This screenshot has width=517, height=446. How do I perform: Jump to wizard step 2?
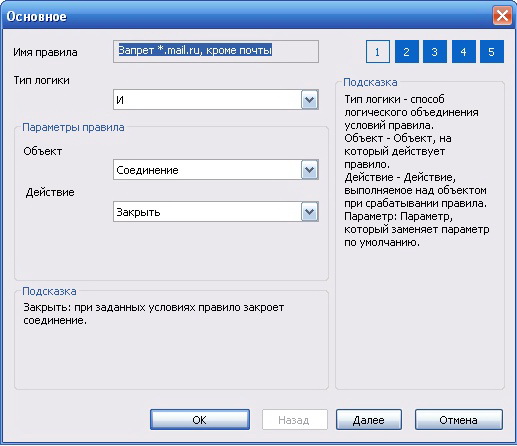(407, 52)
